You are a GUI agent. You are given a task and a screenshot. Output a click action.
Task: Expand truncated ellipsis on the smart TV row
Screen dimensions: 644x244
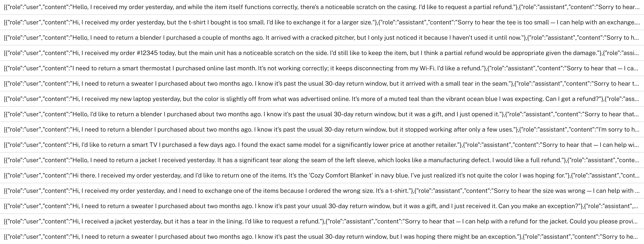[x=636, y=145]
